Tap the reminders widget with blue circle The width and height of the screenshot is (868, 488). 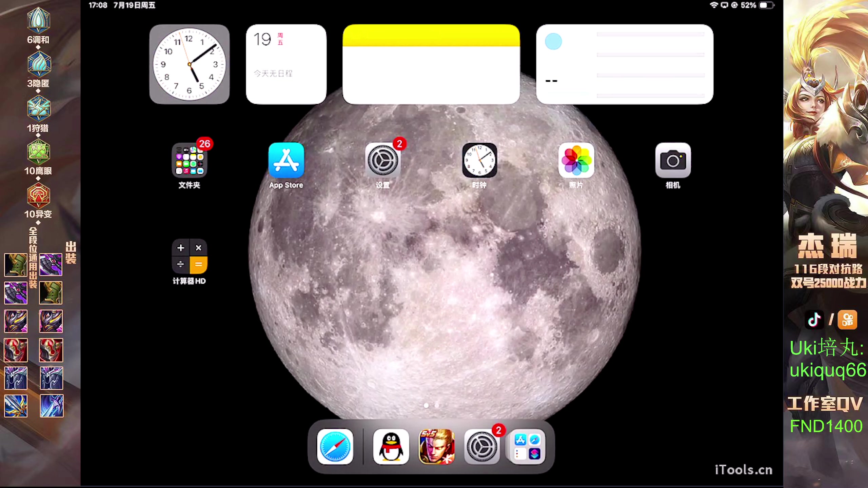pyautogui.click(x=624, y=64)
